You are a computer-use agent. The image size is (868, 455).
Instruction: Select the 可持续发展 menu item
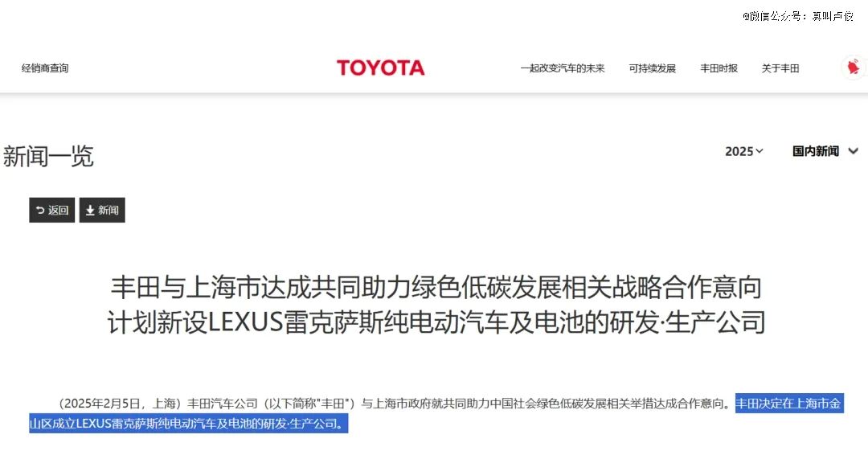pos(652,68)
